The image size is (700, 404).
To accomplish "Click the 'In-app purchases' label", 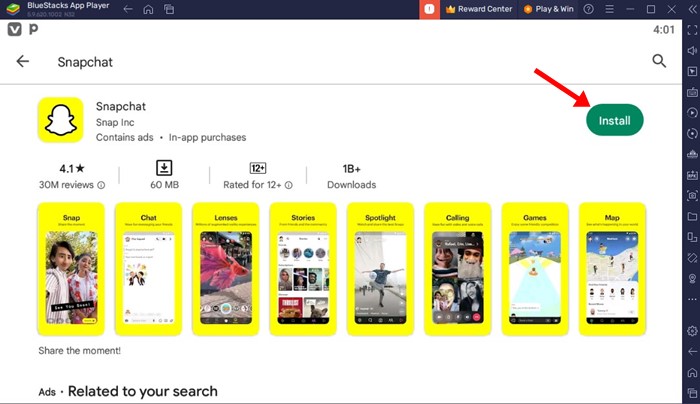I will tap(207, 137).
